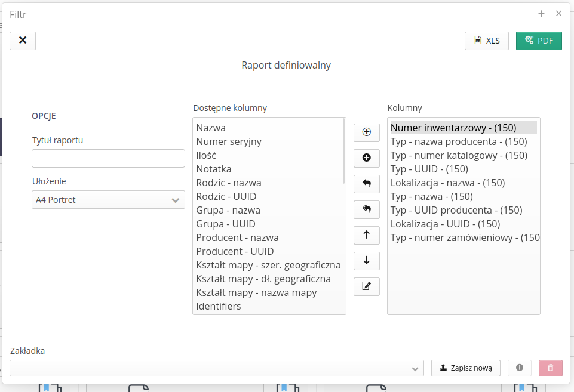Export report as XLS
The width and height of the screenshot is (574, 392).
coord(486,41)
